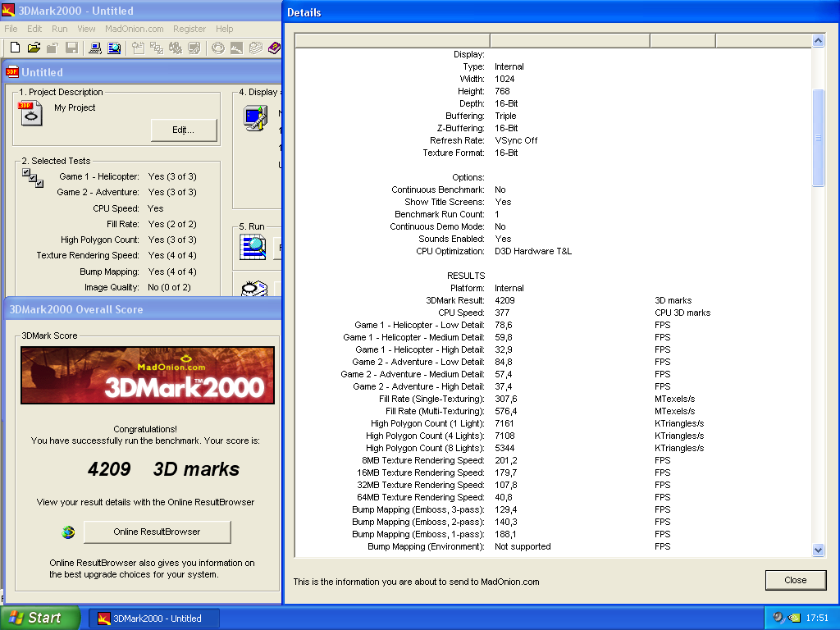
Task: Open the File menu
Action: (11, 29)
